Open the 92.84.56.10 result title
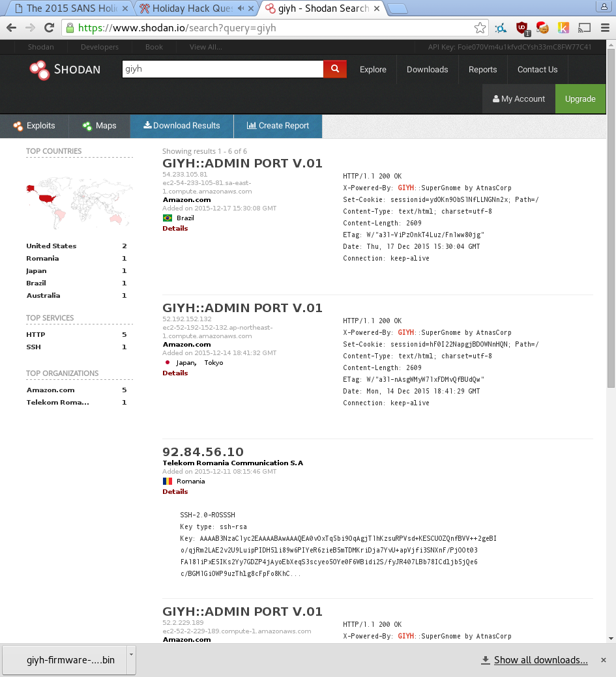The image size is (616, 677). coord(203,452)
